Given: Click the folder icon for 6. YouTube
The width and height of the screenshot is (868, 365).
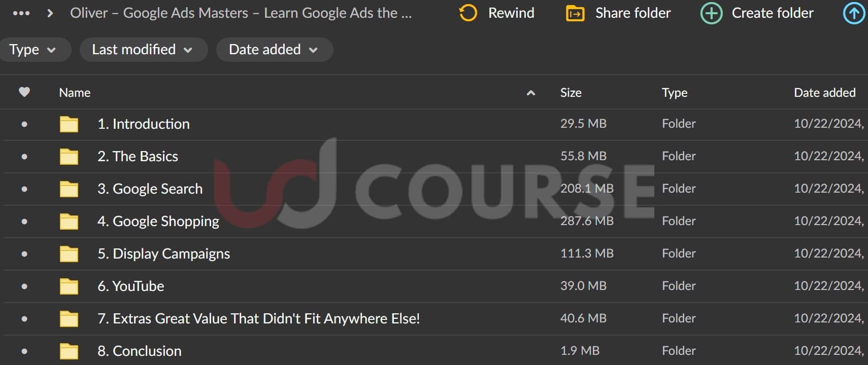Looking at the screenshot, I should 69,286.
